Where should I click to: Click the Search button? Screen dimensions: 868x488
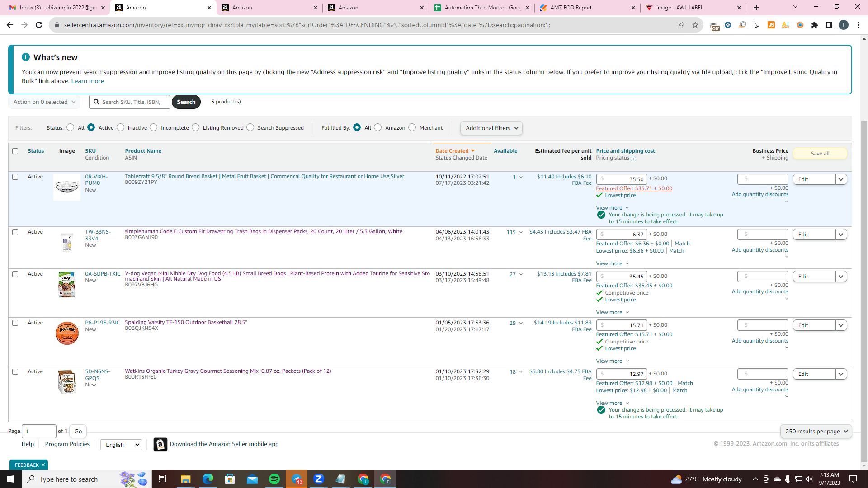pyautogui.click(x=186, y=102)
